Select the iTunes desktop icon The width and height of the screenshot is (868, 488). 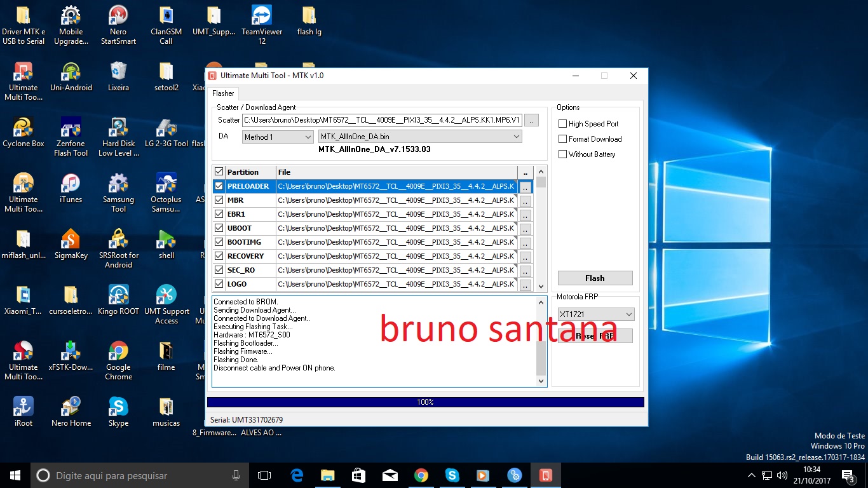click(71, 189)
